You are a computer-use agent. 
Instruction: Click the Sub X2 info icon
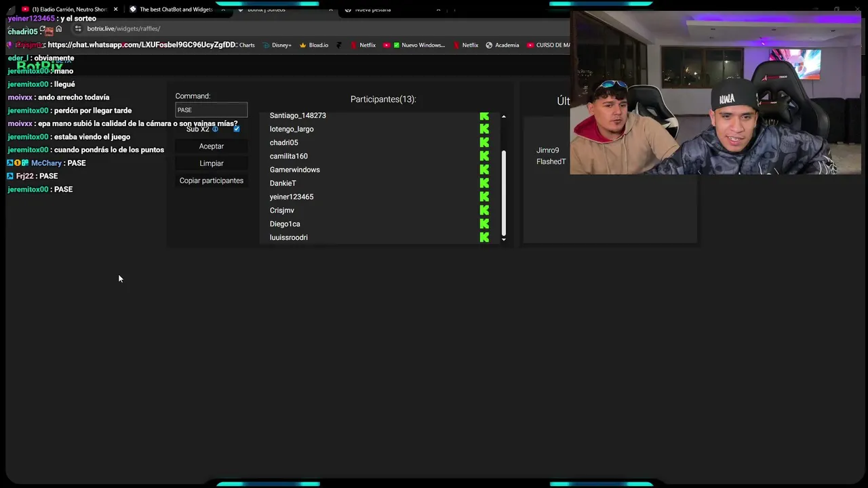click(216, 129)
